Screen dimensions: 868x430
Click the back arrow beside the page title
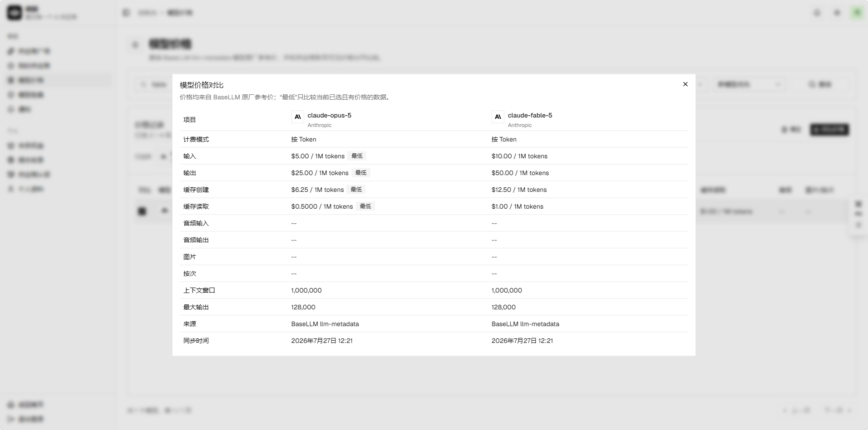135,44
